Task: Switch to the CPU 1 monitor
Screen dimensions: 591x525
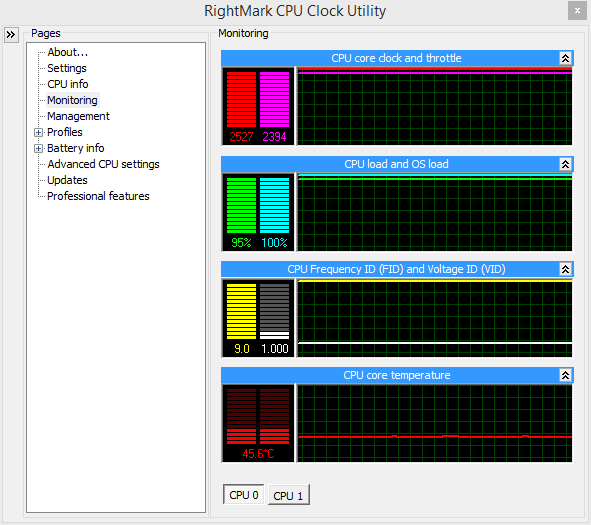Action: pos(288,495)
